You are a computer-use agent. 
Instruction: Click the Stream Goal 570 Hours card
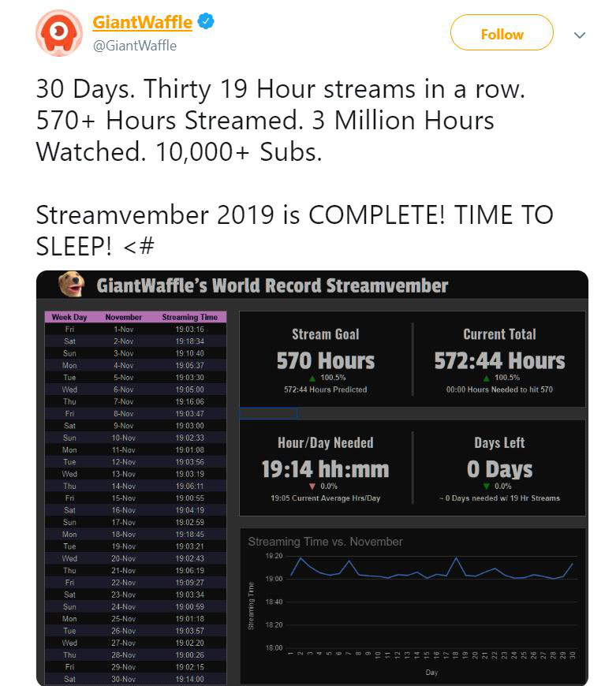(x=326, y=360)
